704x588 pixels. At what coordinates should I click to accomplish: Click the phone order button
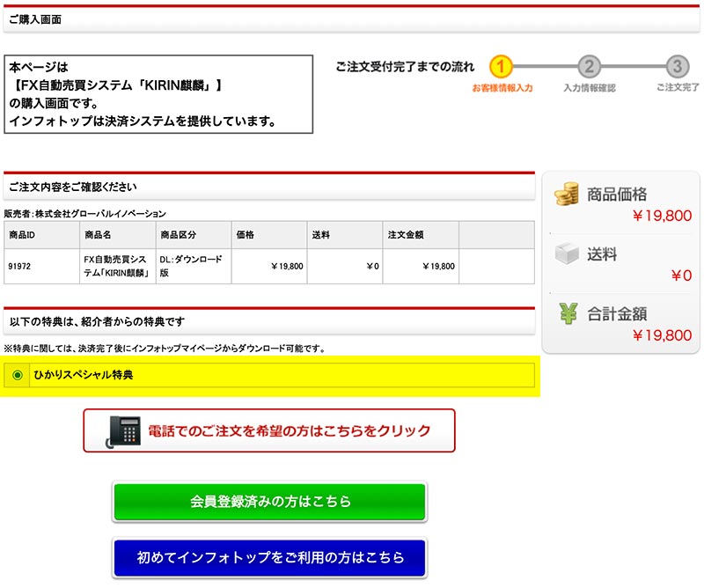tap(269, 430)
